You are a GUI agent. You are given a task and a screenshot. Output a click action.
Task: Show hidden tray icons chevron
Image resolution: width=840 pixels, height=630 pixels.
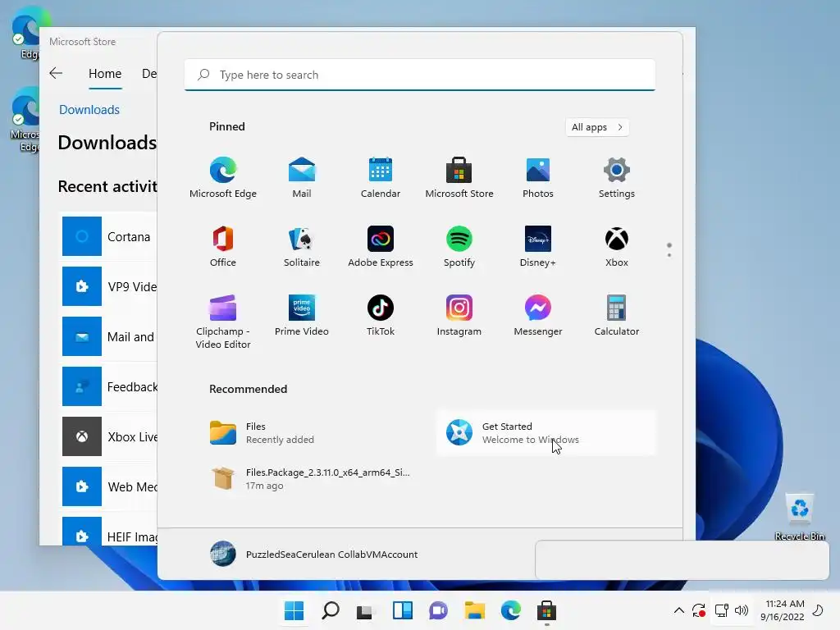tap(678, 610)
